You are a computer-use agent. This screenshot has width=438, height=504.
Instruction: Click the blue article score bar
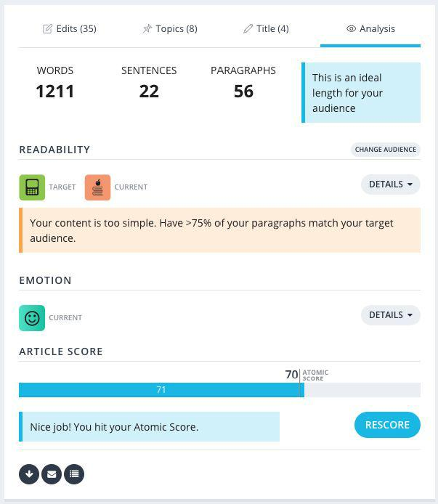point(161,390)
